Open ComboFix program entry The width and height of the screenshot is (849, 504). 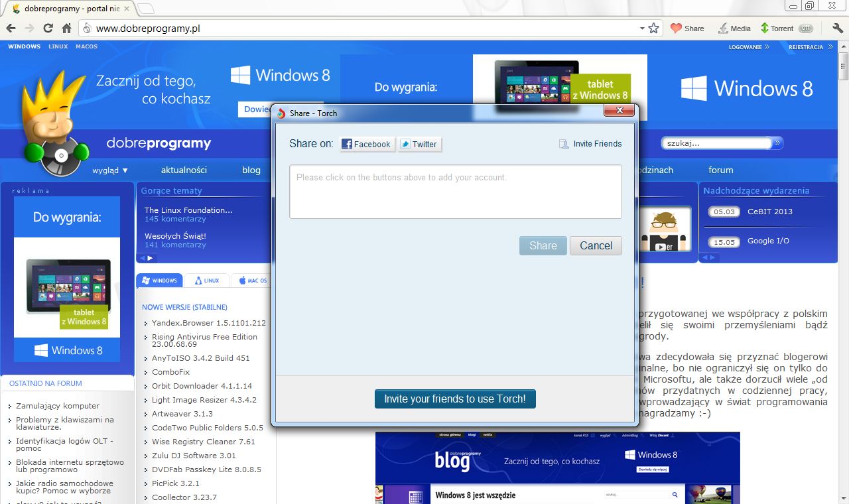click(x=170, y=372)
